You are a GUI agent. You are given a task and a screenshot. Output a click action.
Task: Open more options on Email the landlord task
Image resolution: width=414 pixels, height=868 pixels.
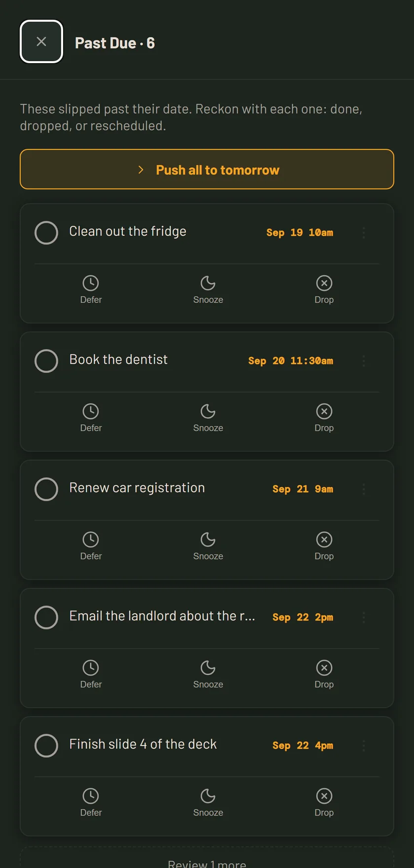pos(364,617)
